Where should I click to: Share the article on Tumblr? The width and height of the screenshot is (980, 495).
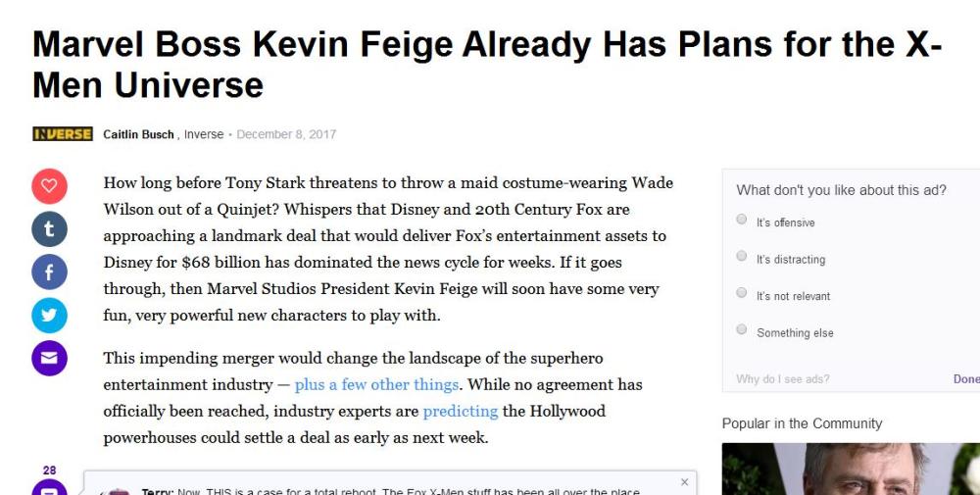click(x=49, y=229)
